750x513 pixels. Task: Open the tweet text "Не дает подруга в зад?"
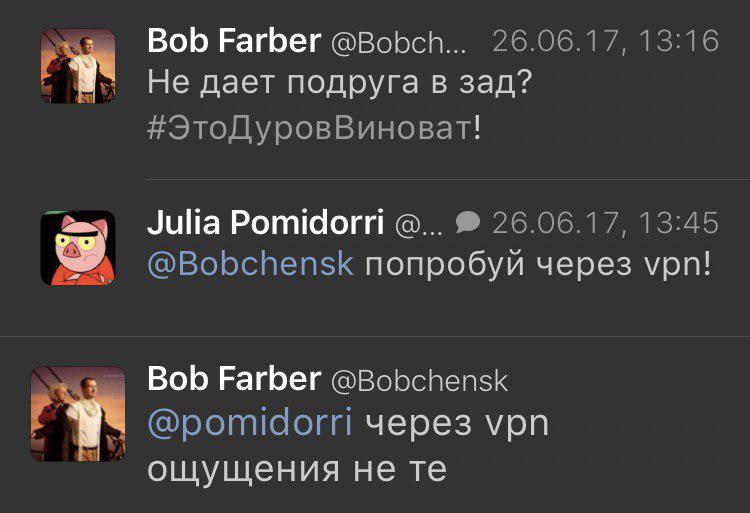(x=338, y=82)
